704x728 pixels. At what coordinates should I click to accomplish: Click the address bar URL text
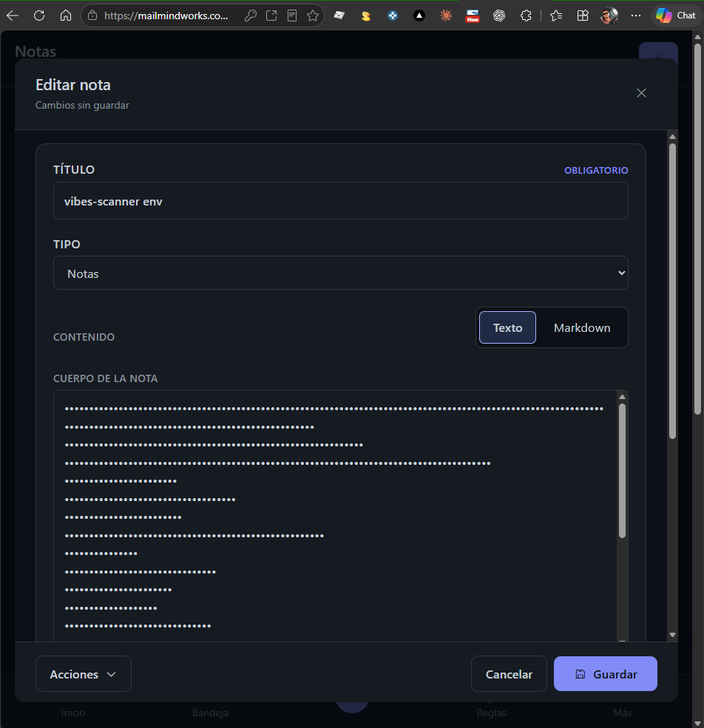coord(166,16)
